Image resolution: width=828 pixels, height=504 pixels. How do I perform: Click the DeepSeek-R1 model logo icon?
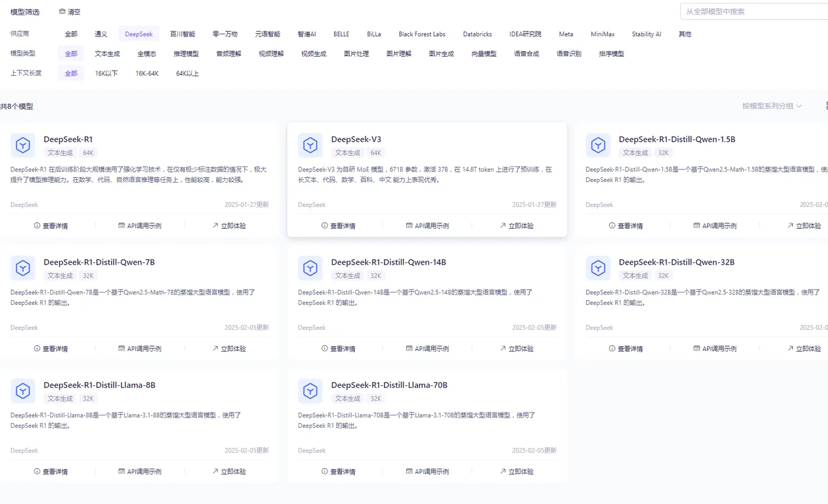pos(22,145)
